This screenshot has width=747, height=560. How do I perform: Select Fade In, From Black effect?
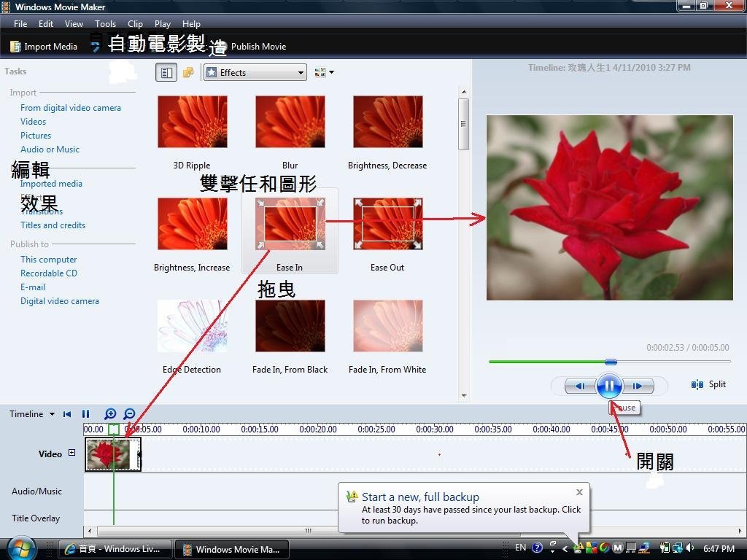click(290, 326)
